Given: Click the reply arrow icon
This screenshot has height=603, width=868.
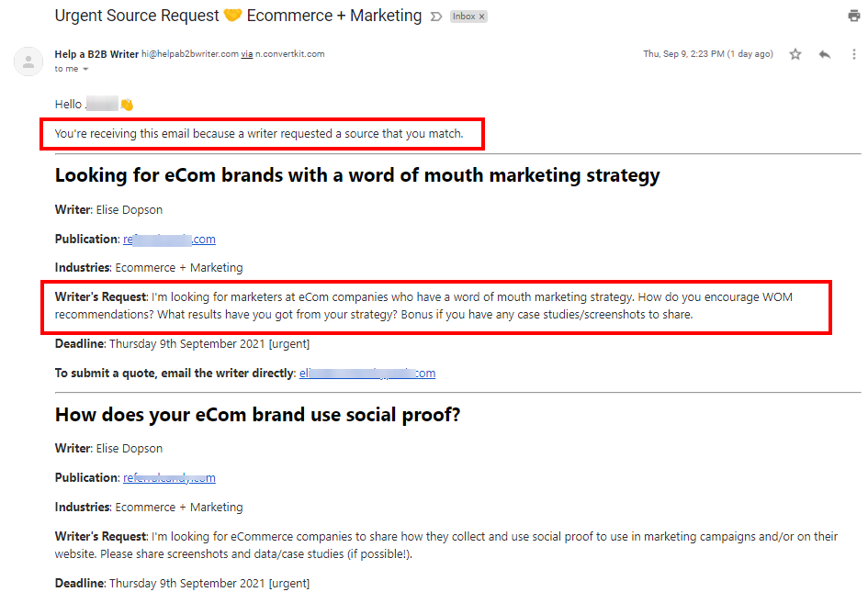Looking at the screenshot, I should point(825,54).
